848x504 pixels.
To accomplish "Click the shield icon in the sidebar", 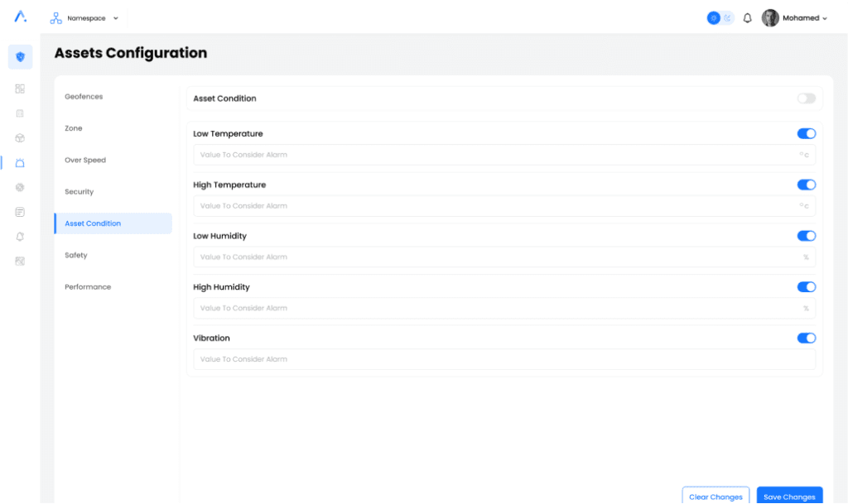I will (20, 57).
